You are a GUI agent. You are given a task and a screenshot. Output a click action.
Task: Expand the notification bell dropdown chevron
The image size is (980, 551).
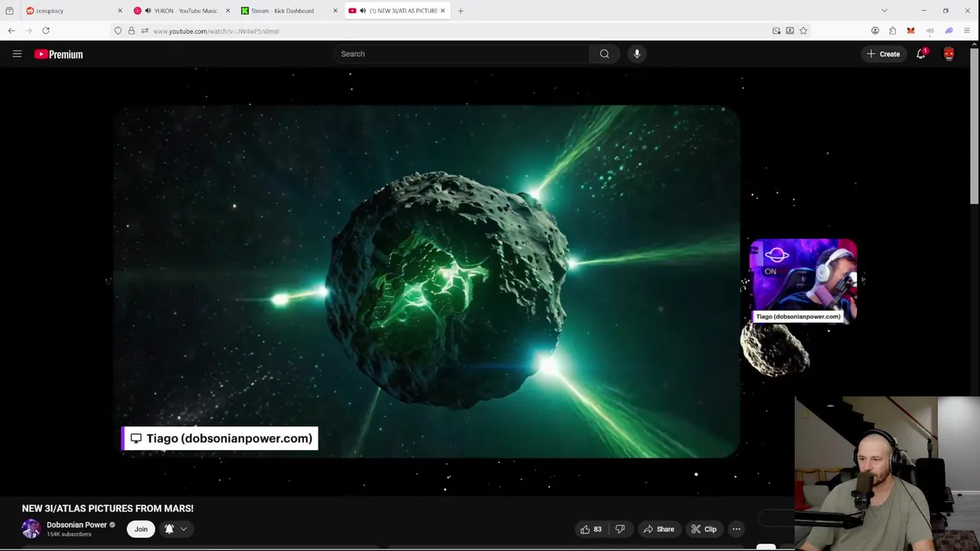coord(184,529)
